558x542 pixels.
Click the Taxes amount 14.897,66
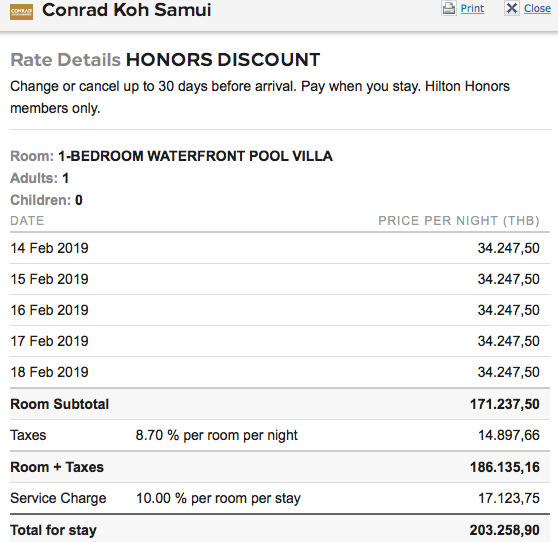point(509,435)
